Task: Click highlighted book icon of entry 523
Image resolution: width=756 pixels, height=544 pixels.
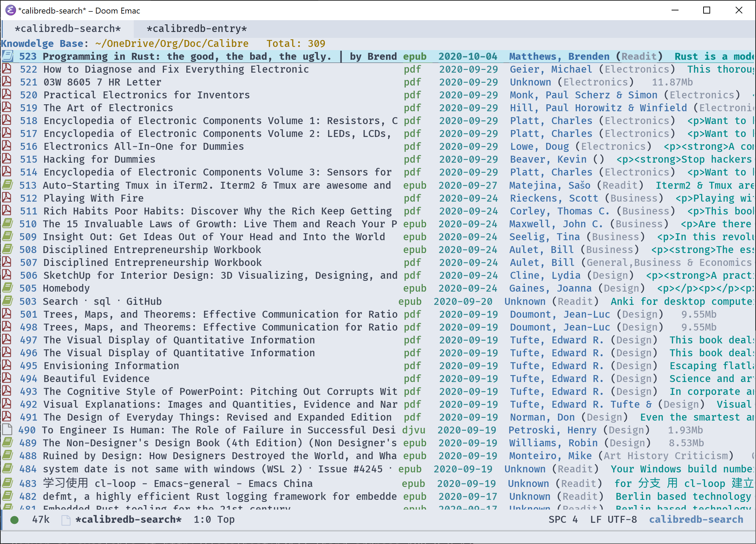Action: 7,56
